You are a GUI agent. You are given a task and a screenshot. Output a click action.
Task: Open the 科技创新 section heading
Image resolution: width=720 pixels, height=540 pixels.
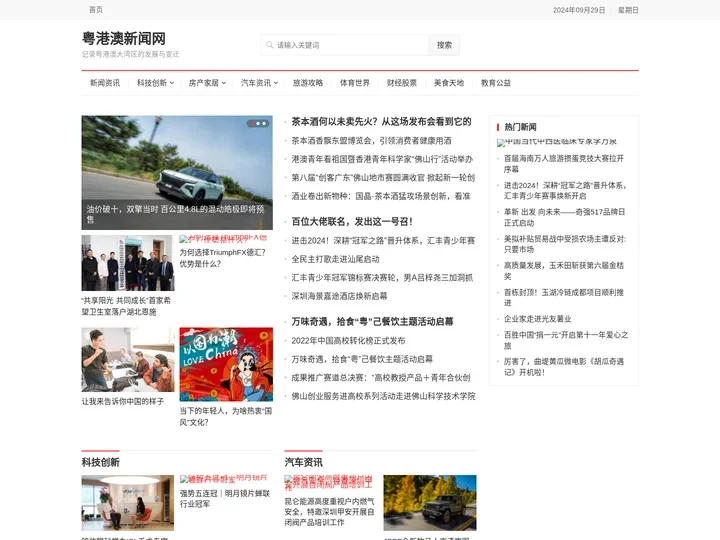point(101,462)
